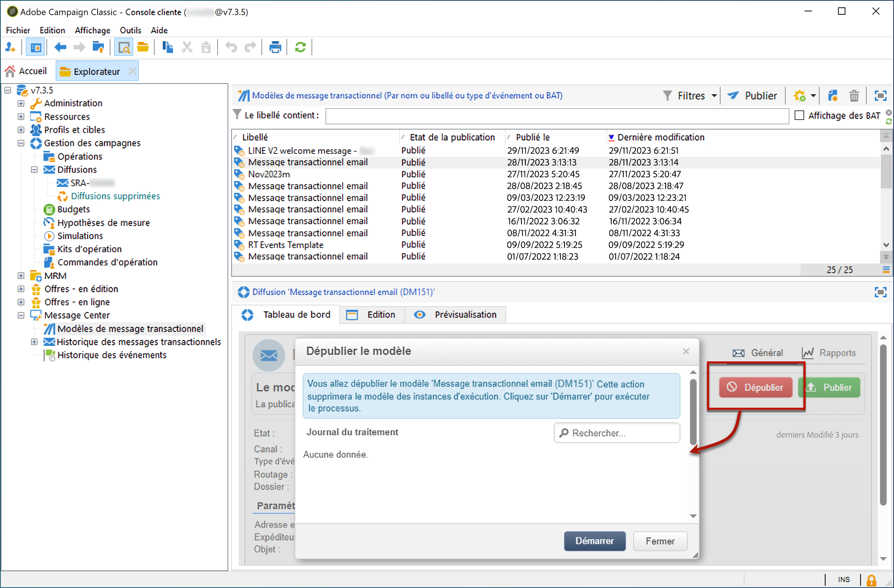Image resolution: width=894 pixels, height=588 pixels.
Task: Click the back navigation arrow icon
Action: click(x=60, y=47)
